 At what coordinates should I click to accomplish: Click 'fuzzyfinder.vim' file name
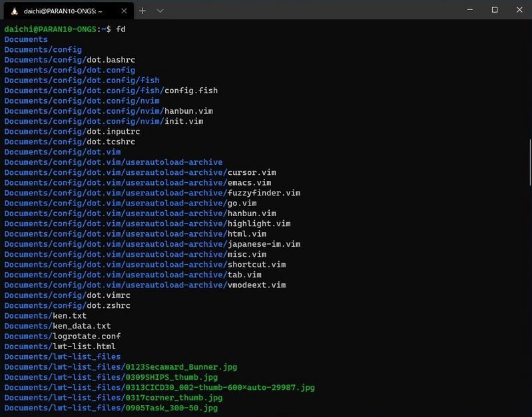coord(264,193)
